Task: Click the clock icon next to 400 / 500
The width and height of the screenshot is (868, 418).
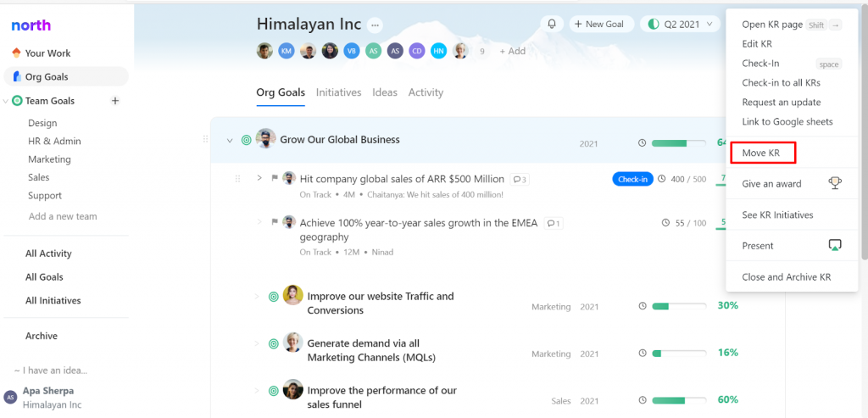Action: [x=662, y=180]
